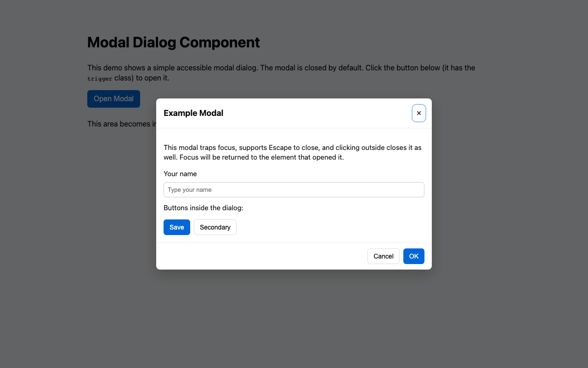
Task: Dismiss the dialog using its close control
Action: click(x=418, y=113)
